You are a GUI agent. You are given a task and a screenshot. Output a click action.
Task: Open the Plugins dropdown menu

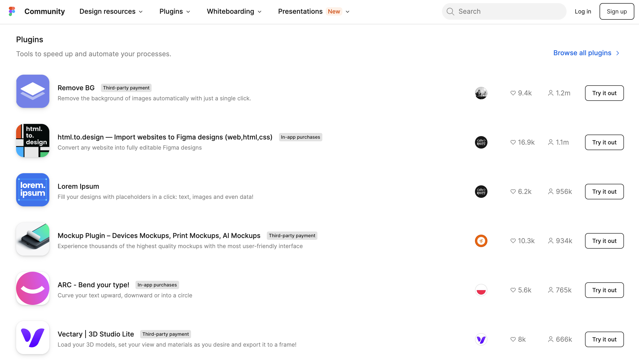(x=175, y=11)
